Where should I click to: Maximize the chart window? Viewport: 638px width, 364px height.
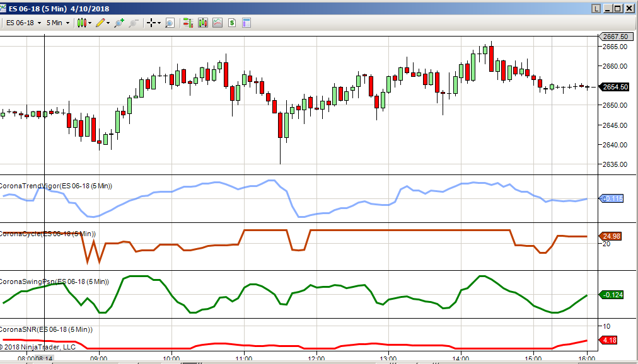click(x=618, y=8)
